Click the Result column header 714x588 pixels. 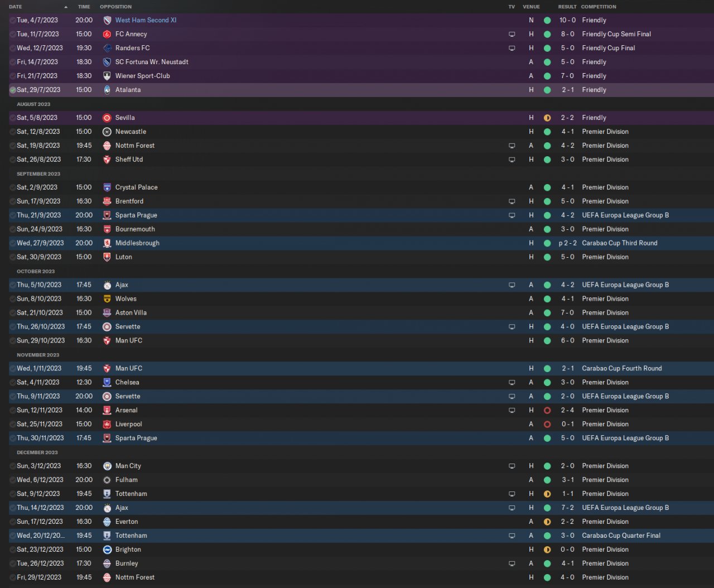(567, 7)
